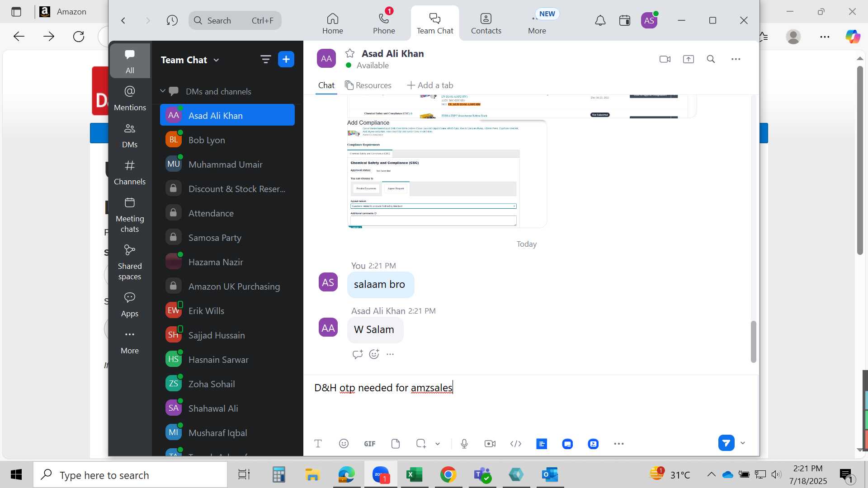Expand the screenshot options arrow

point(438,444)
